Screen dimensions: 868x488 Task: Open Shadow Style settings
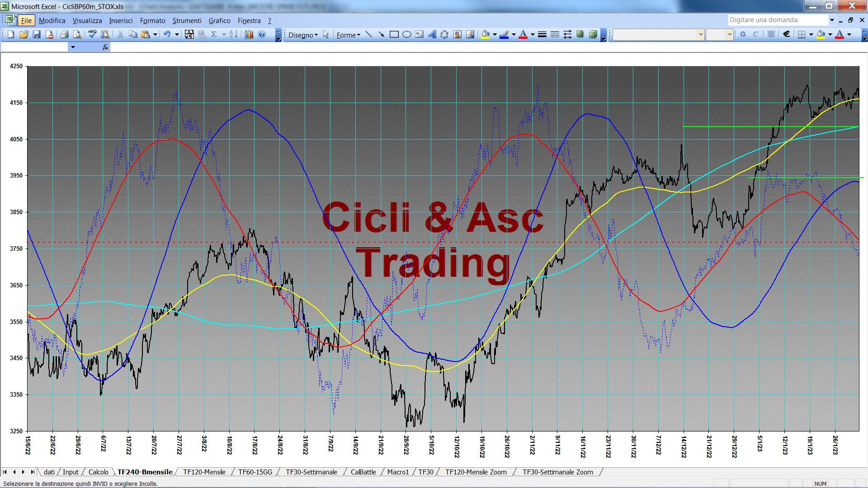point(580,34)
